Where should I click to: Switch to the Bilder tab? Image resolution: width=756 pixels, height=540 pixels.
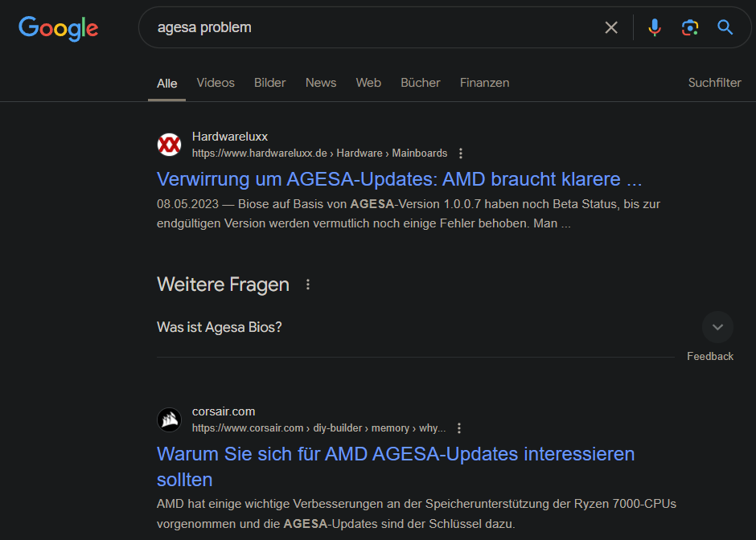tap(270, 83)
